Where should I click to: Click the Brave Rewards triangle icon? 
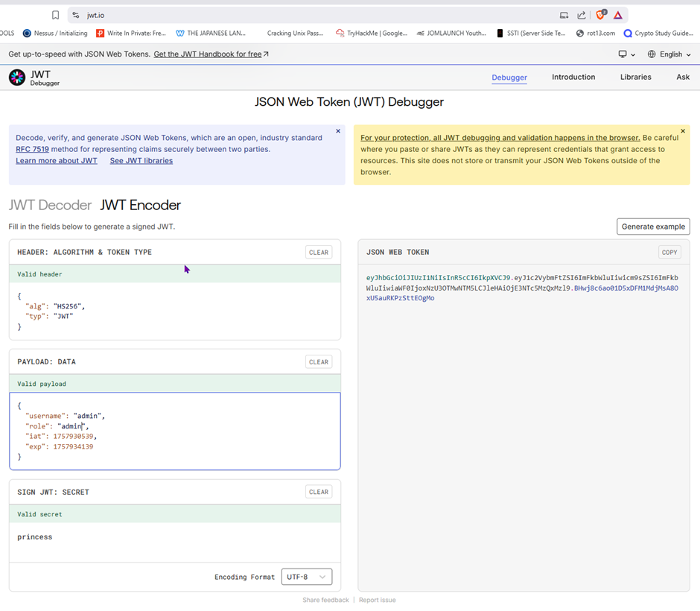tap(618, 15)
